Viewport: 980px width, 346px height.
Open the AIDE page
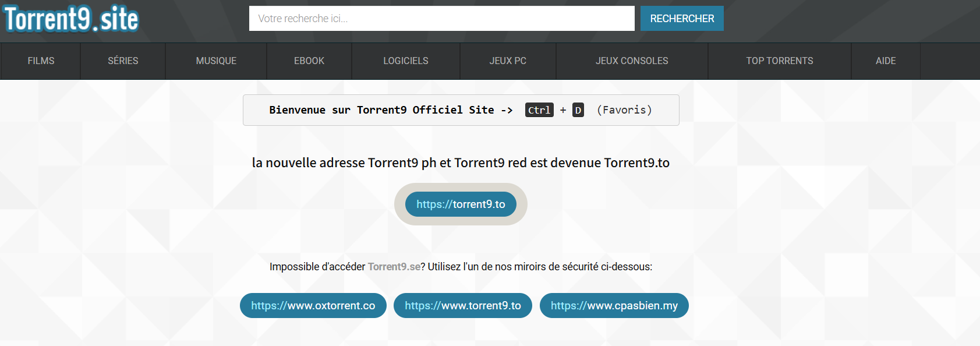886,61
